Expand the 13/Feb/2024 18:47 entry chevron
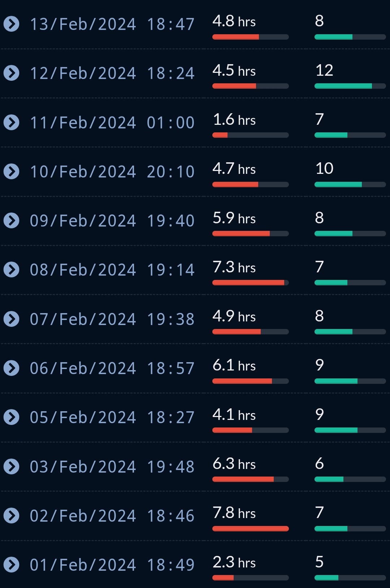Viewport: 390px width, 588px height. coord(12,24)
